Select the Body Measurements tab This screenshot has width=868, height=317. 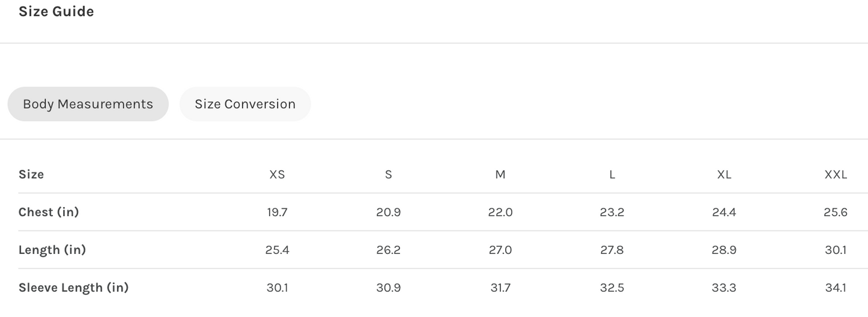[x=88, y=104]
